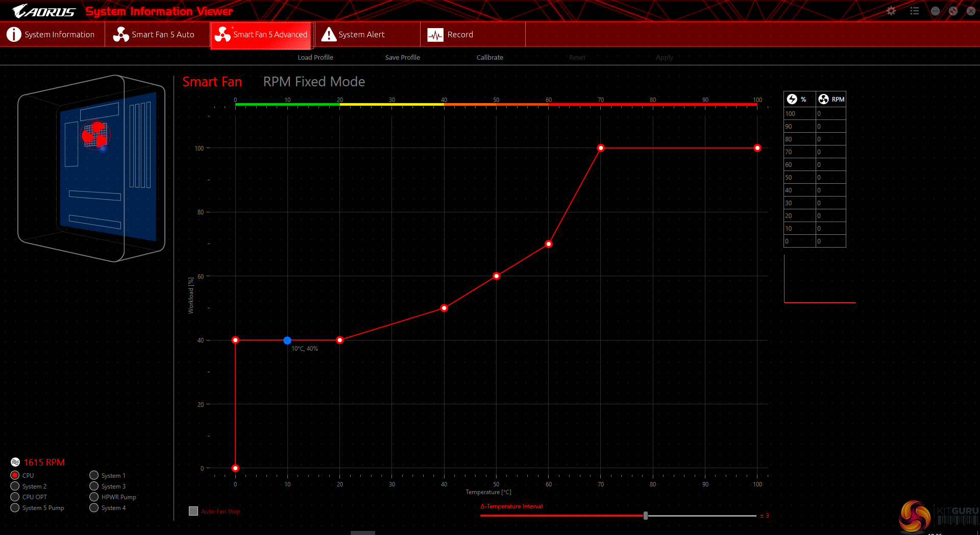The height and width of the screenshot is (535, 980).
Task: Select the Smart Fan mode heading
Action: pos(212,82)
